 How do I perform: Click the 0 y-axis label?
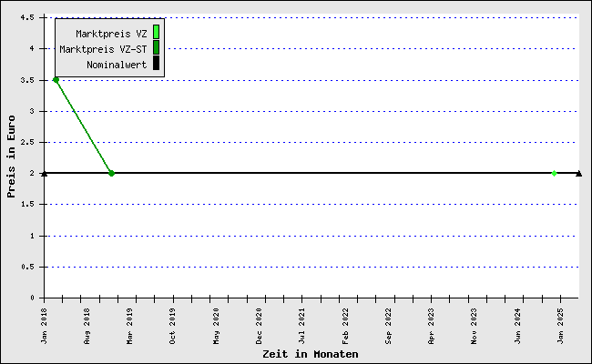[32, 298]
